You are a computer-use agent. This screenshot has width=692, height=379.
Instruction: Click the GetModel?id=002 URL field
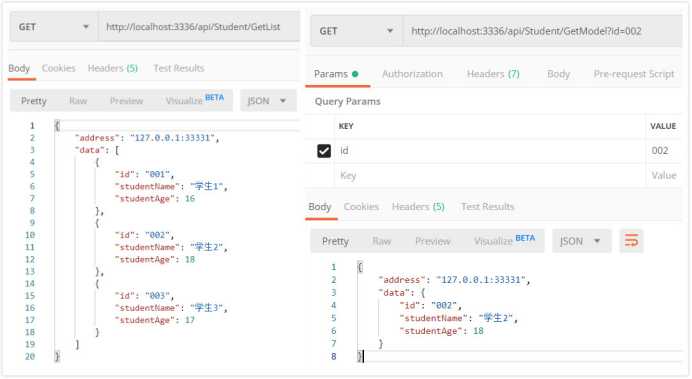[542, 31]
